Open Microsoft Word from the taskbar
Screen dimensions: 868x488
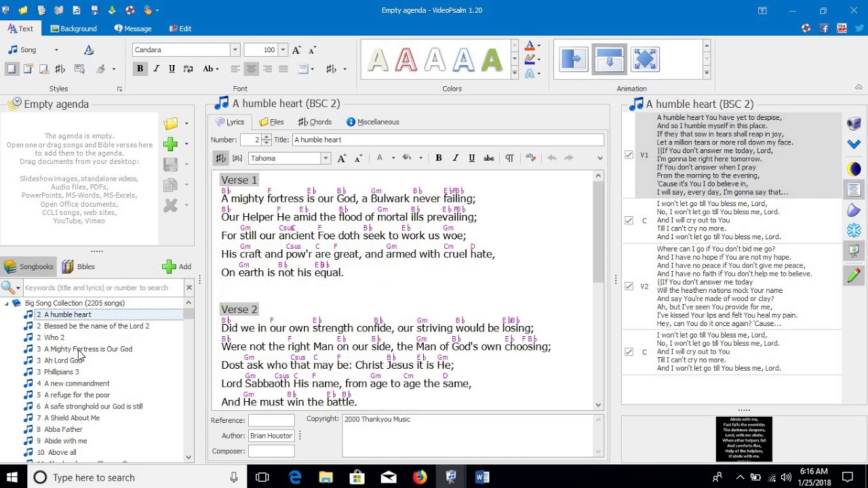click(x=482, y=477)
